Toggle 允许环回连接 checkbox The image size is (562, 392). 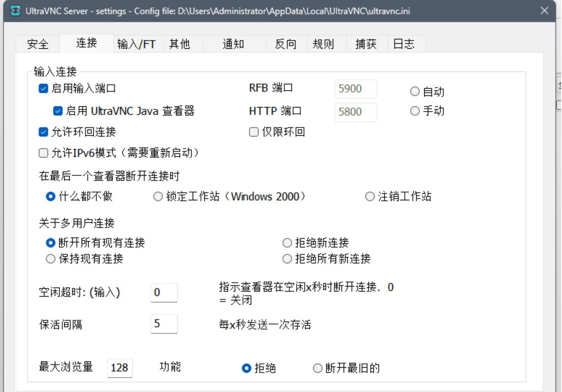(x=43, y=132)
